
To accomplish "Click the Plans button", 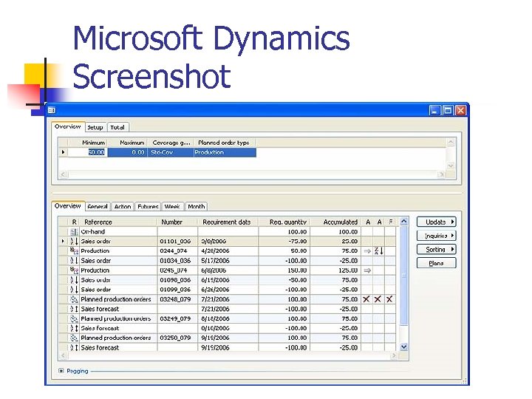I will click(x=437, y=263).
